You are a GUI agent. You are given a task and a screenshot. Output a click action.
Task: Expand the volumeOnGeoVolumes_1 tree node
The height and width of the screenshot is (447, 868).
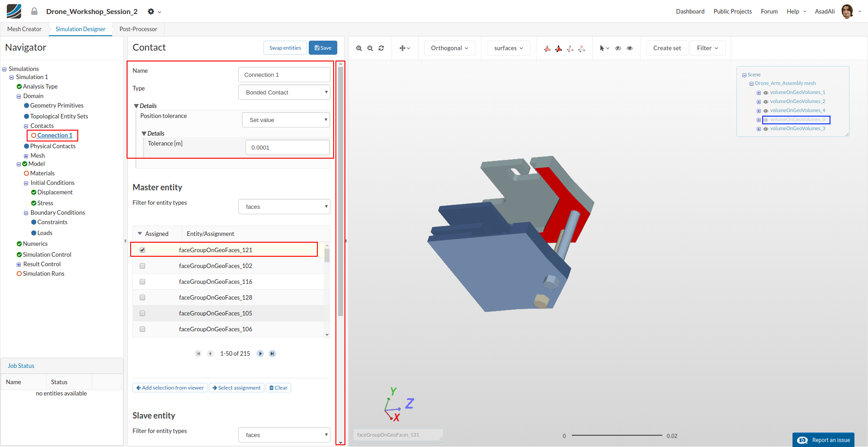759,93
